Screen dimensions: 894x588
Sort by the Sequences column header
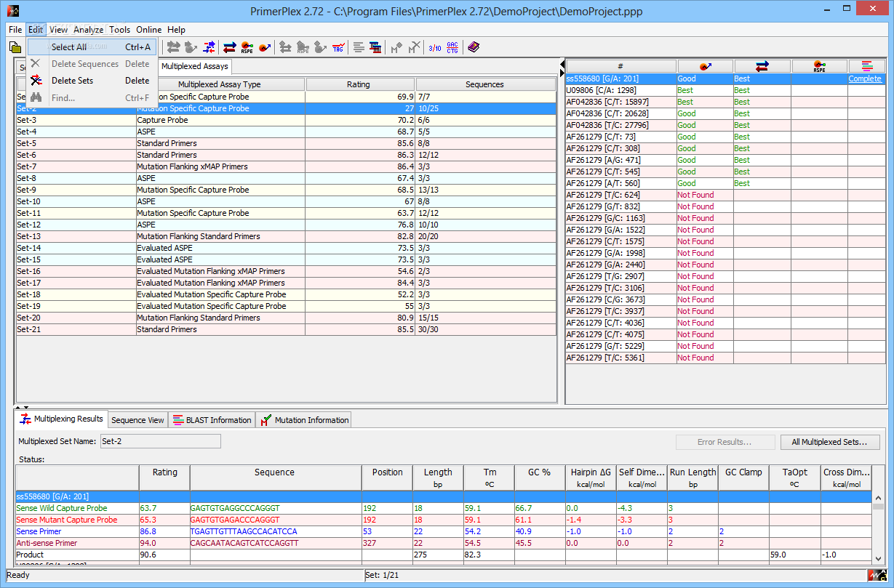pyautogui.click(x=484, y=84)
